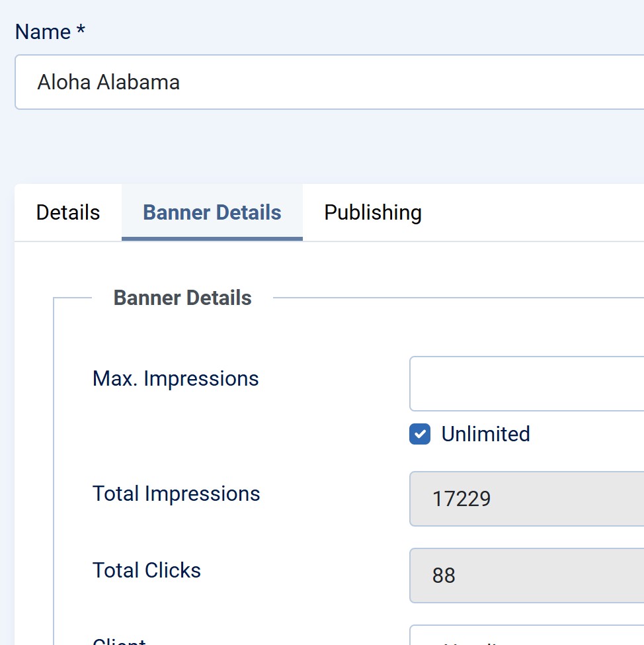Click the Total Clicks label
This screenshot has height=645, width=644.
click(146, 570)
